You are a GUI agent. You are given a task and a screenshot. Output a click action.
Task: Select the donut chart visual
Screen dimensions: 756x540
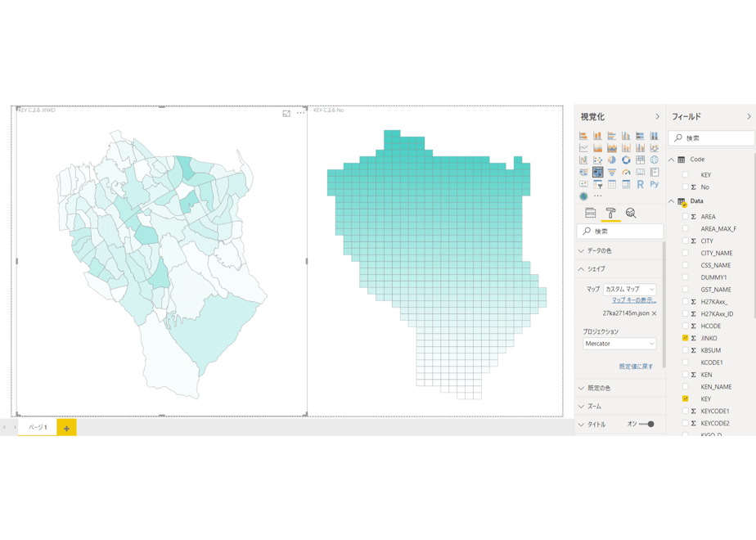pos(626,160)
